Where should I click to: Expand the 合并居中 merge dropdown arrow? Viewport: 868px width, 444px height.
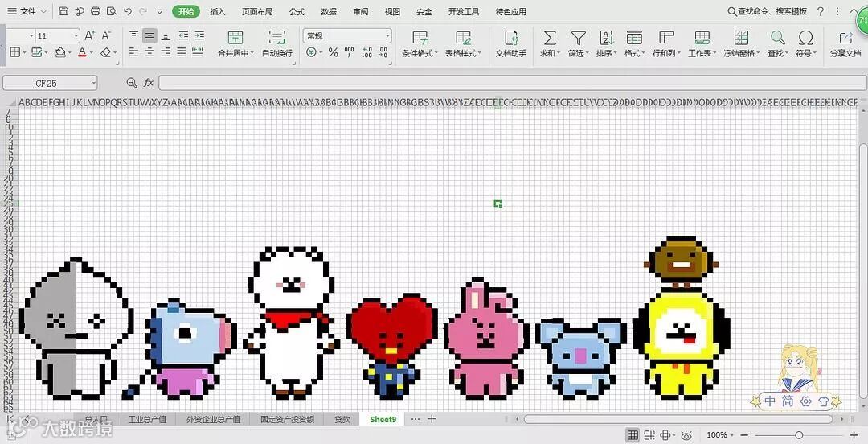252,54
